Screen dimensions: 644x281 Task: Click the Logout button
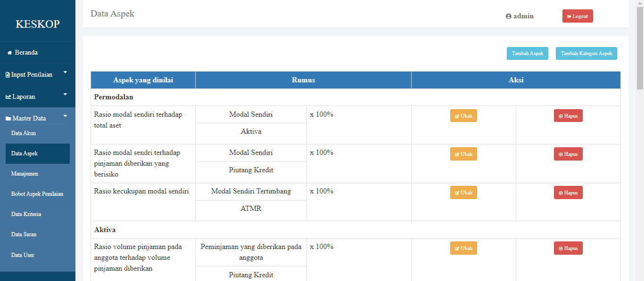pos(578,16)
